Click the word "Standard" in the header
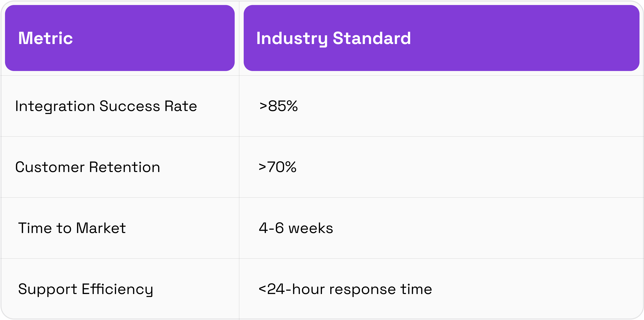Screen dimensions: 644x320 pyautogui.click(x=372, y=38)
